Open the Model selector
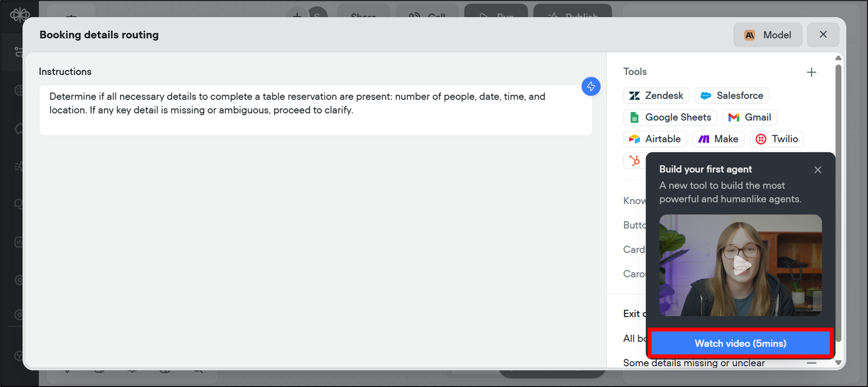This screenshot has height=387, width=868. tap(767, 35)
